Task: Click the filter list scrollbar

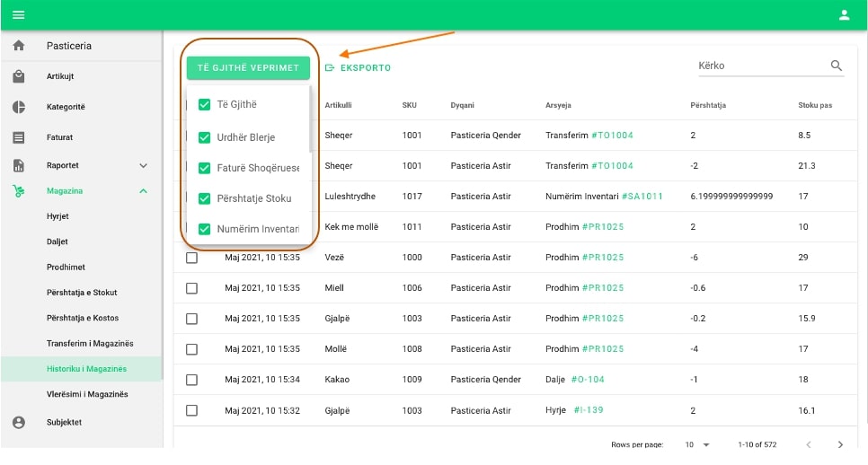Action: click(x=312, y=121)
